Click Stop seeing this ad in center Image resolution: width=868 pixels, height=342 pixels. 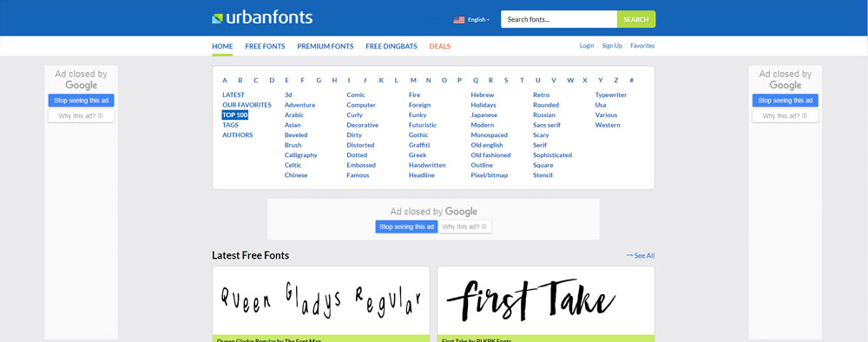(x=407, y=227)
